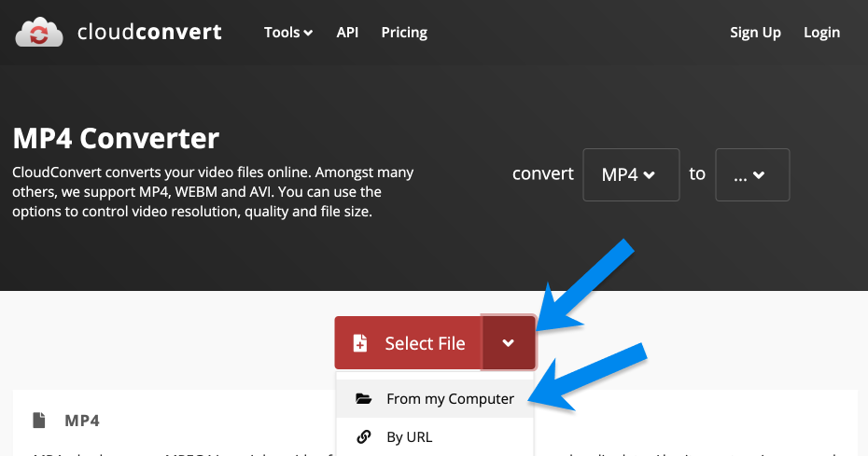Screen dimensions: 868x456
Task: Choose By URL option
Action: (x=435, y=436)
